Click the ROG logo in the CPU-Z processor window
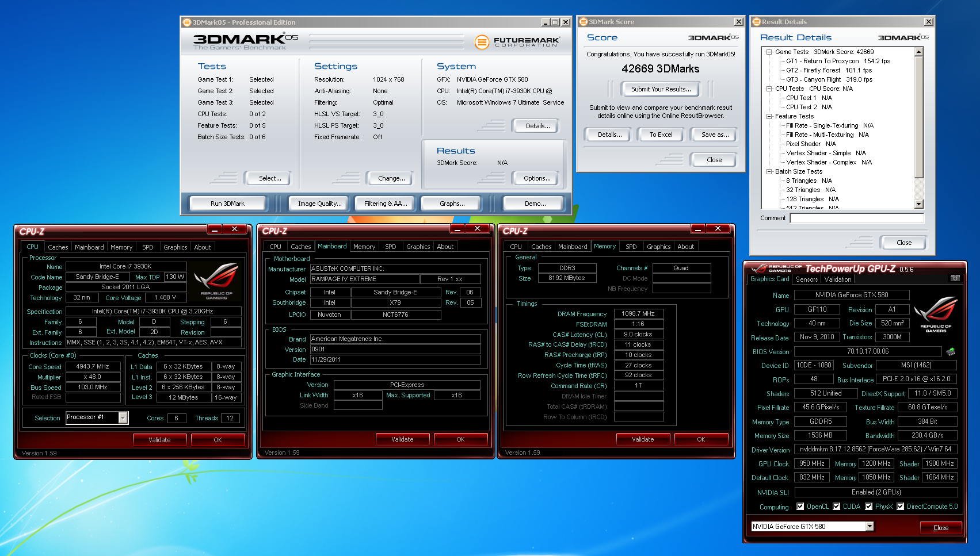Image resolution: width=980 pixels, height=556 pixels. (216, 281)
